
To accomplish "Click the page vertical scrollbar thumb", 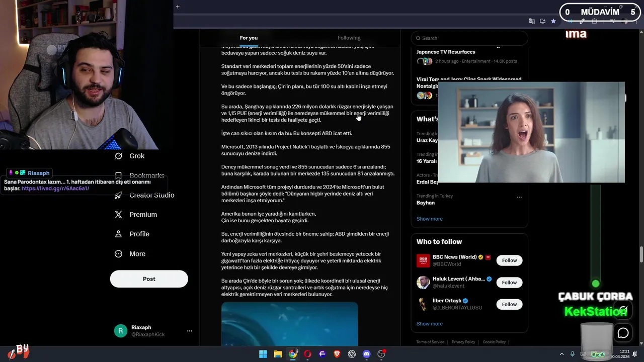I will [x=641, y=254].
